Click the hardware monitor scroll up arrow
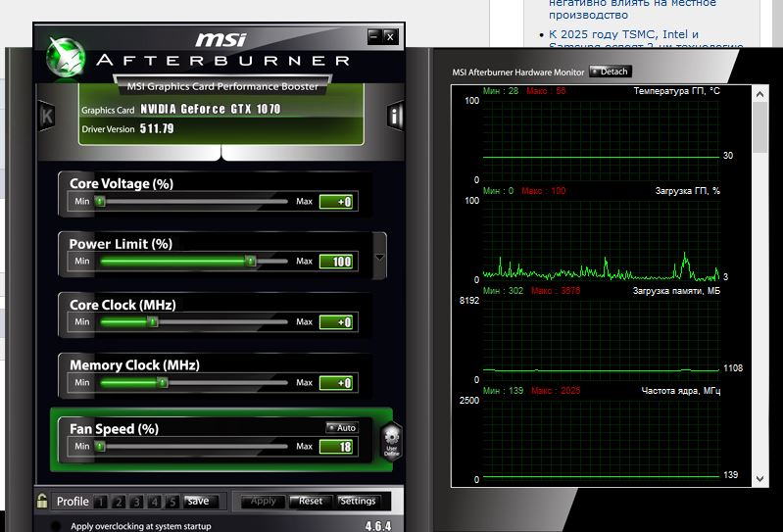783x532 pixels. pyautogui.click(x=760, y=94)
